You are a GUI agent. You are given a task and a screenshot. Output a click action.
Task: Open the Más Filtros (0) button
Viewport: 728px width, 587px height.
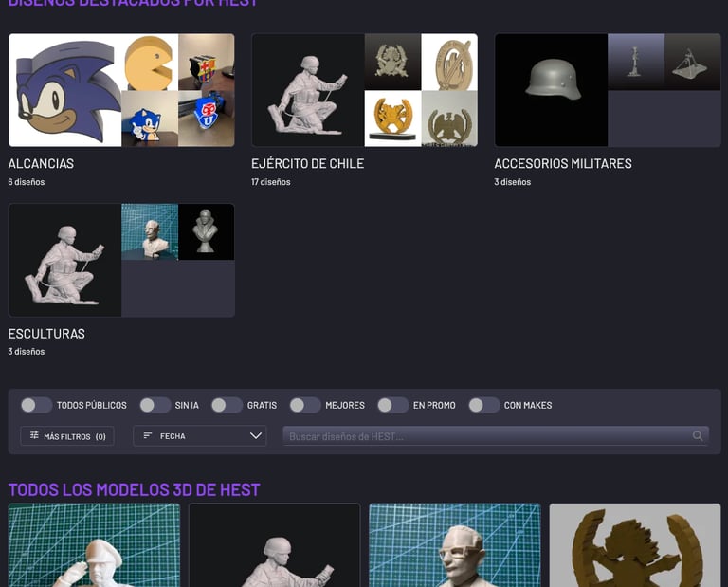(67, 435)
